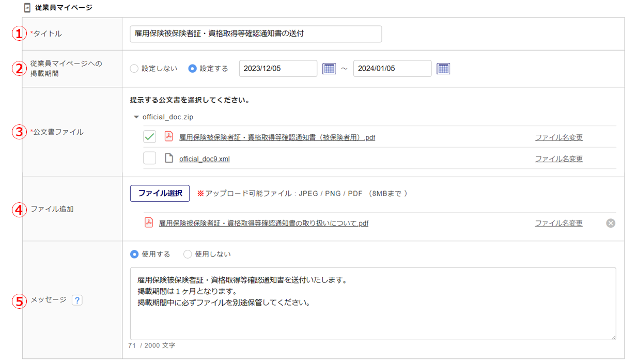The image size is (637, 364).
Task: Check the official_doc9.xml checkbox
Action: (150, 159)
